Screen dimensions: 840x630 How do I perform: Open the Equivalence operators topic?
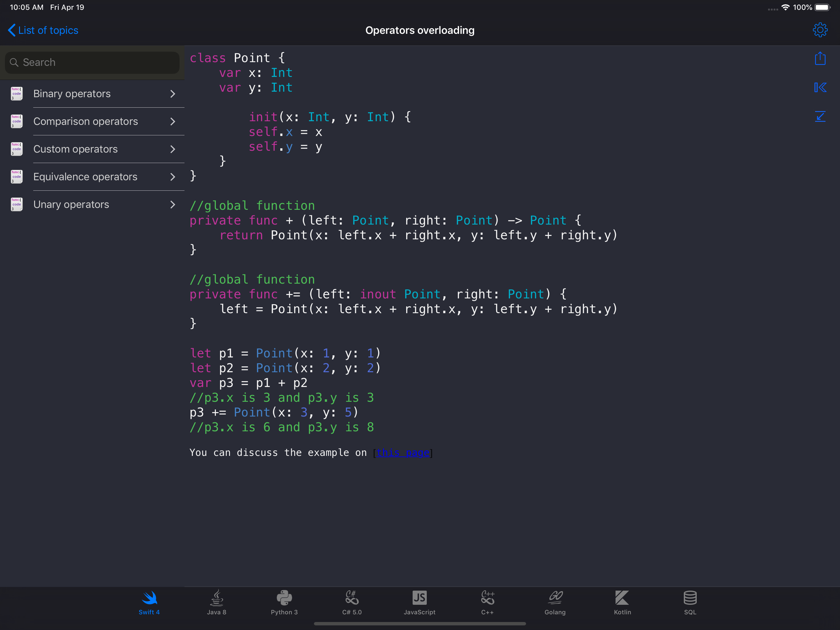(85, 177)
